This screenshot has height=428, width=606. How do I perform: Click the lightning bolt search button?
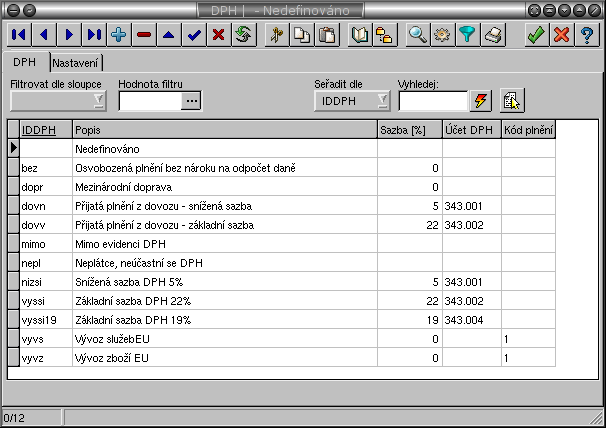point(482,100)
